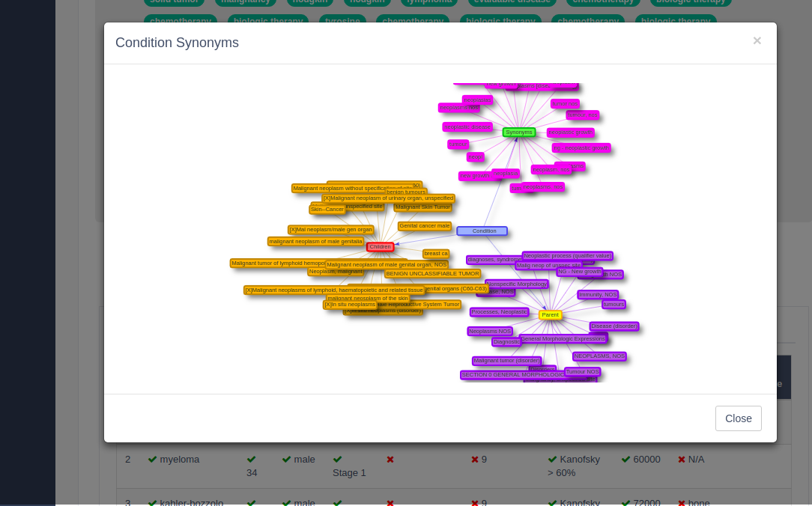The image size is (812, 506).
Task: Click 'malignant neoplasm of the skin' node
Action: [x=368, y=298]
